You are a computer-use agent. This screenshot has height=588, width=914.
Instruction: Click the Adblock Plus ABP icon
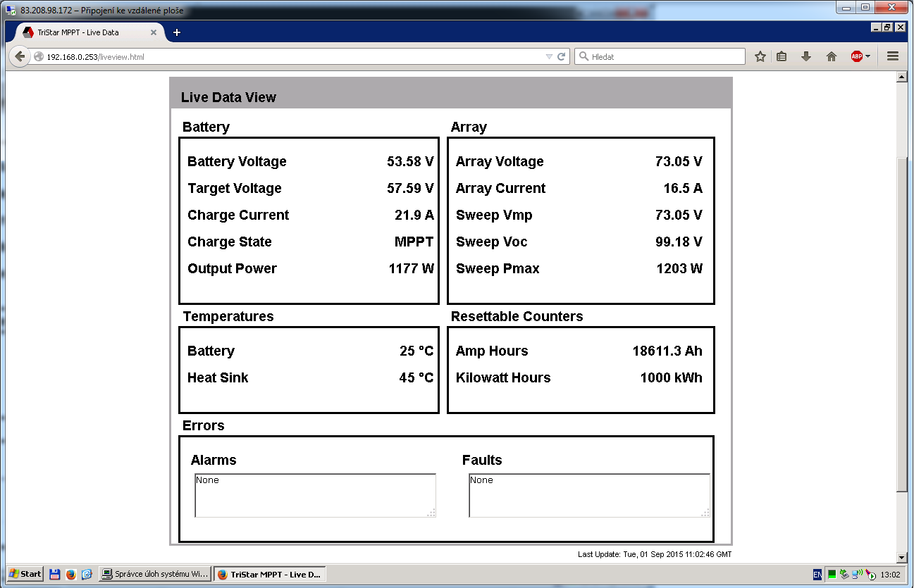856,57
